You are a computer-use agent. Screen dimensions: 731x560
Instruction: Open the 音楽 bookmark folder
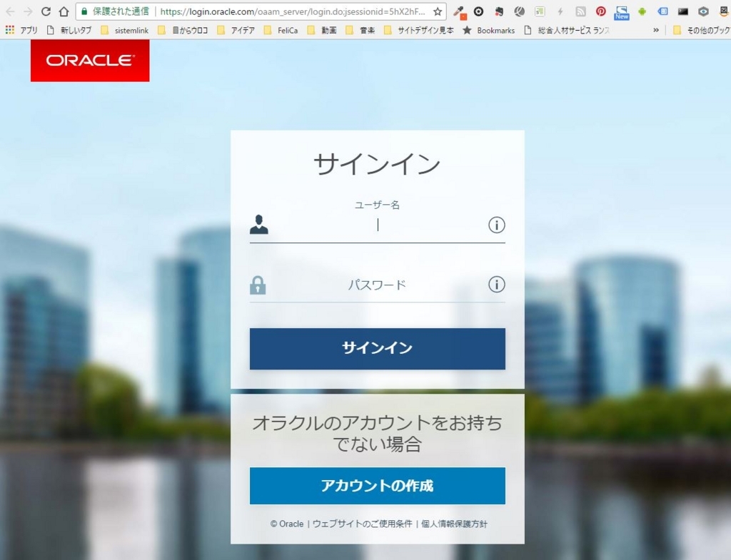(361, 30)
